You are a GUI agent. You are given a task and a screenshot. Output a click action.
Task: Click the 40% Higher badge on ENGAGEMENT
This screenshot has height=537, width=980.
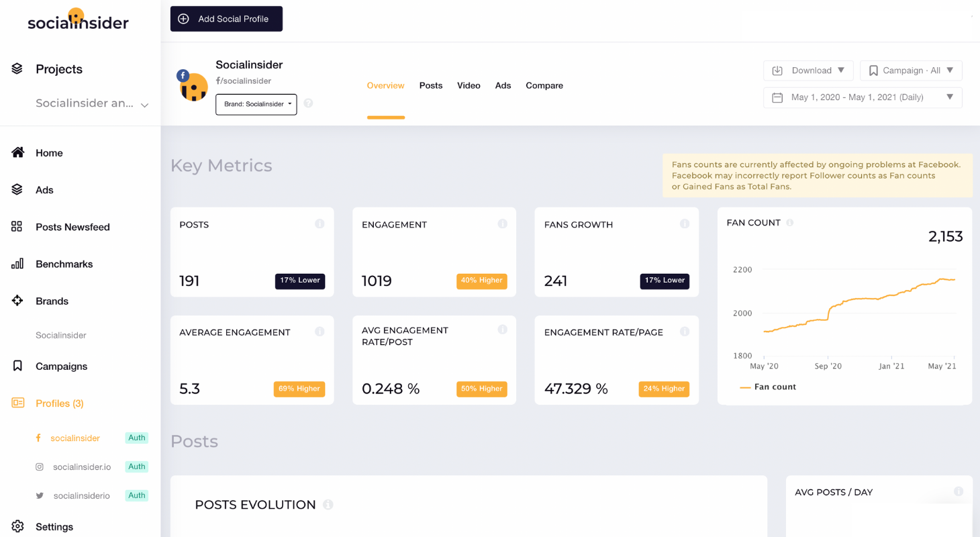(x=482, y=281)
